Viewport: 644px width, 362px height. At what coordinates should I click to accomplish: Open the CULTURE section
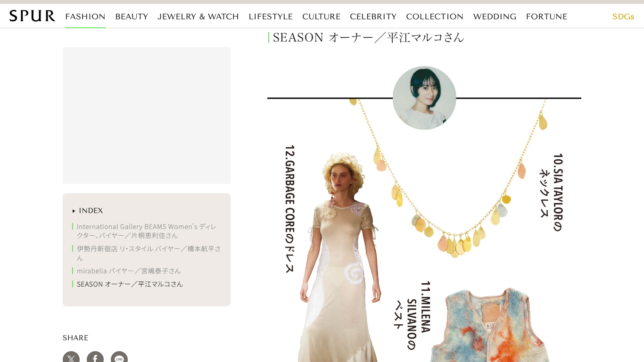tap(321, 16)
